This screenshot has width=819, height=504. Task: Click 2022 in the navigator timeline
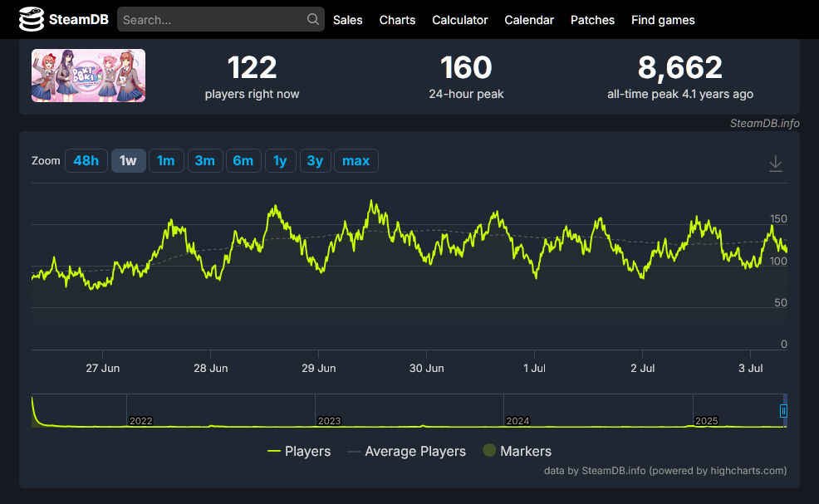tap(141, 421)
